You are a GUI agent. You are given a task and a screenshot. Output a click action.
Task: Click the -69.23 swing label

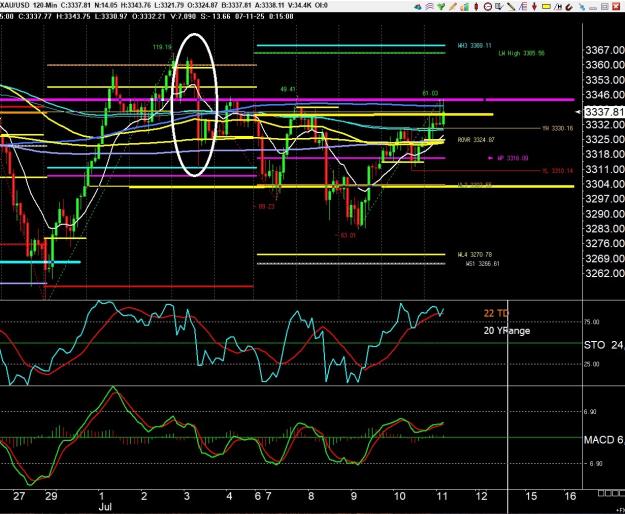pos(264,206)
